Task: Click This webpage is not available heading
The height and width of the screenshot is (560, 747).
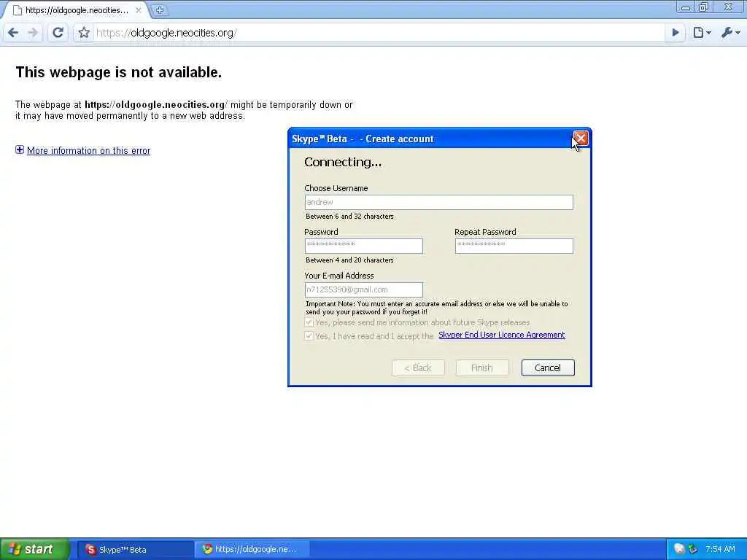Action: (x=119, y=72)
